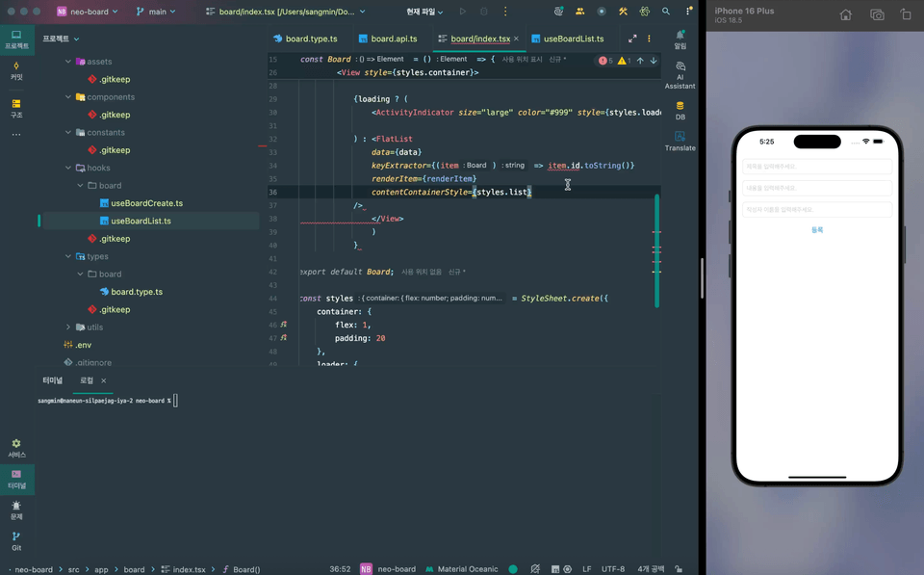
Task: Open main branch dropdown
Action: pos(156,12)
